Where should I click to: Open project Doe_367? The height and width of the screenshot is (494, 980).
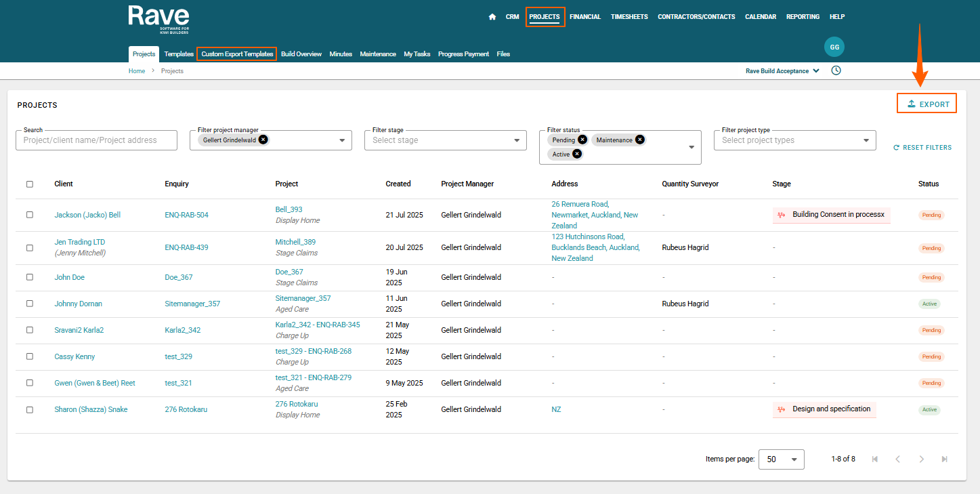[289, 272]
